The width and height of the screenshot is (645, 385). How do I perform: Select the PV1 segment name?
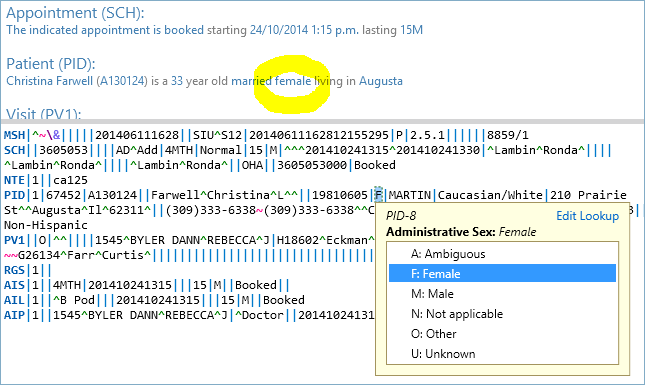(x=14, y=240)
